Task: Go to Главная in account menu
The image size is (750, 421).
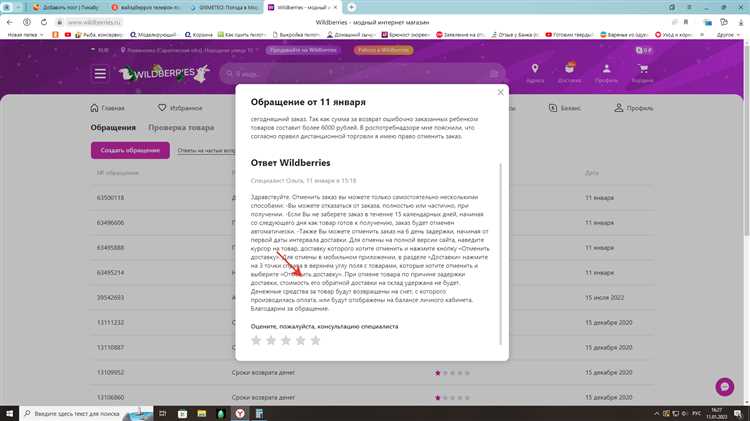Action: coord(107,108)
